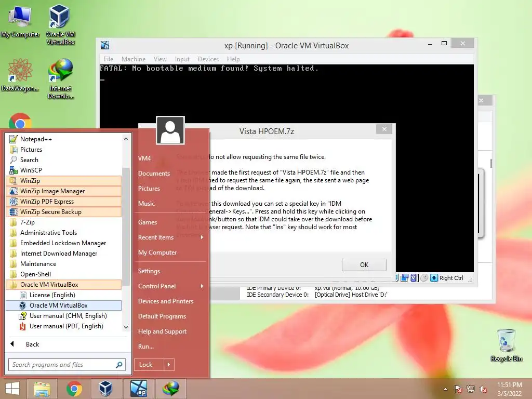Launch WinZip PDF Express

click(x=64, y=202)
